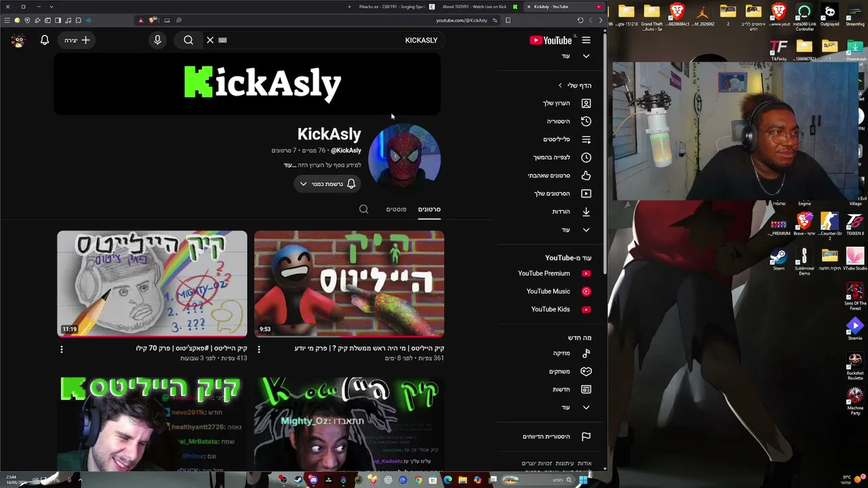
Task: Open Microsoft Edge from the taskbar
Action: pyautogui.click(x=448, y=480)
